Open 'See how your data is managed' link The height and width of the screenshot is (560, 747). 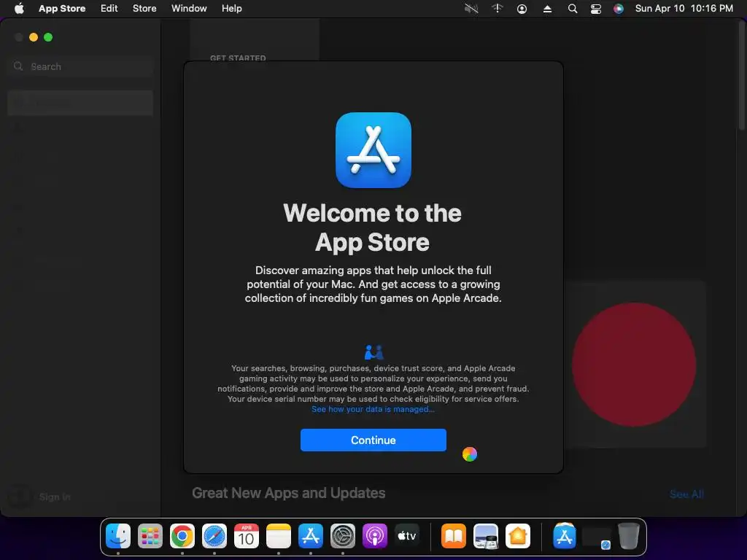[x=373, y=409]
